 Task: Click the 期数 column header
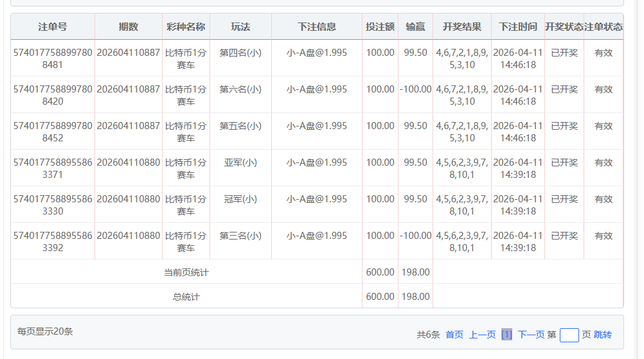[x=129, y=27]
